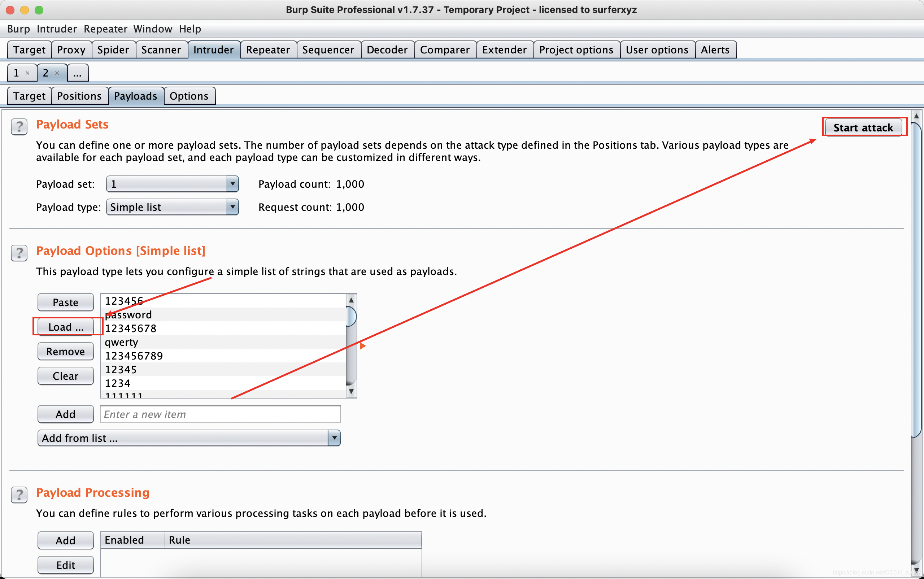The image size is (924, 579).
Task: Switch to the main Repeater tab
Action: coord(268,50)
